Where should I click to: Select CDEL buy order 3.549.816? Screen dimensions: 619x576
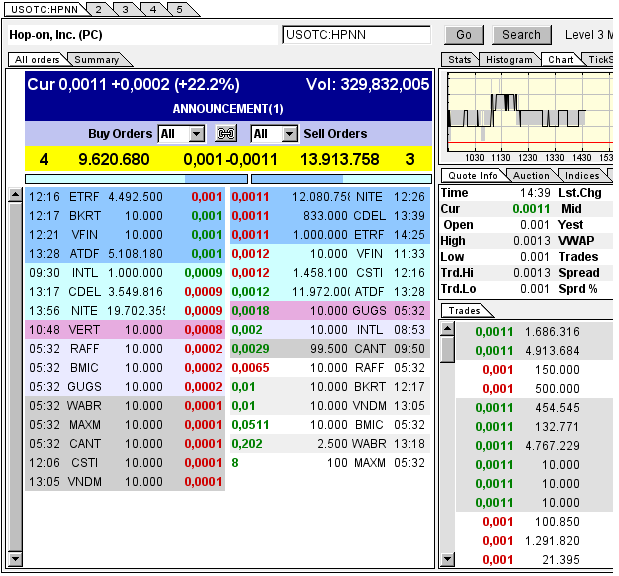point(125,291)
